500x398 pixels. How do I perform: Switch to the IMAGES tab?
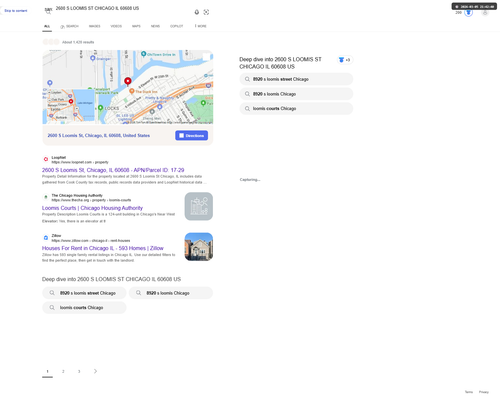tap(95, 26)
